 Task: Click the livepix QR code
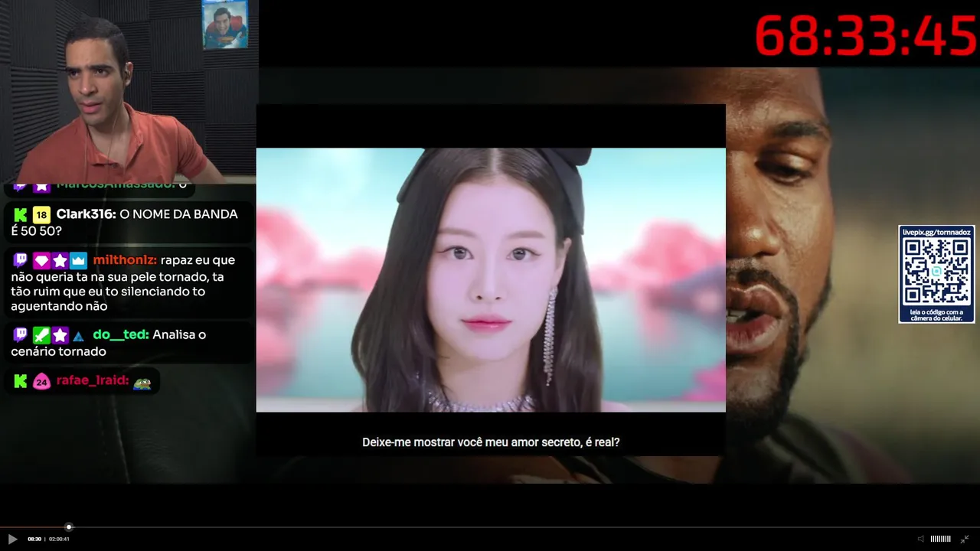(x=936, y=272)
